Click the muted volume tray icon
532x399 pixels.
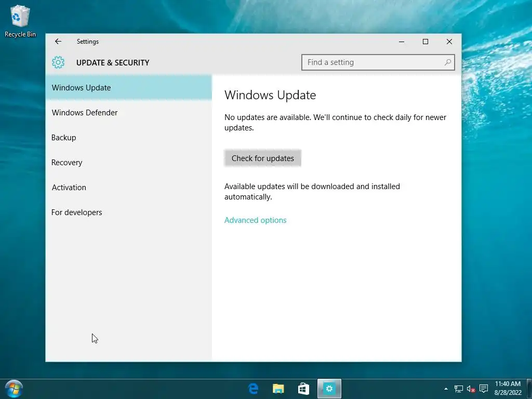(x=471, y=389)
